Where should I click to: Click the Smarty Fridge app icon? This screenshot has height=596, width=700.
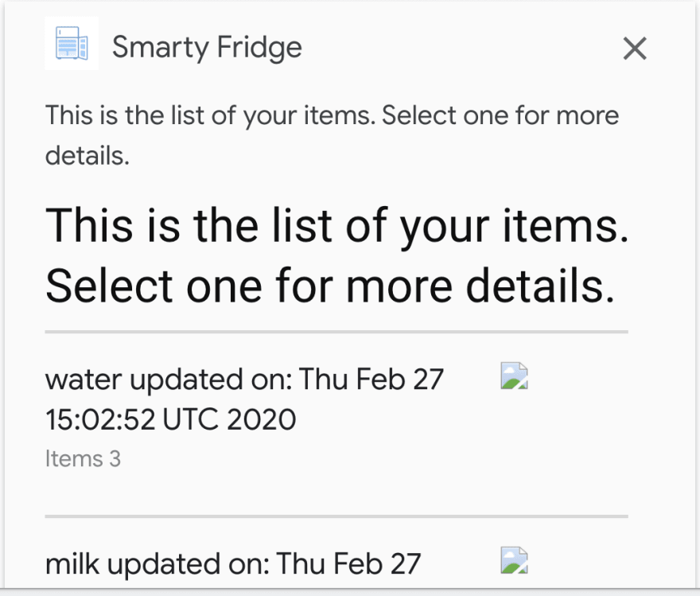click(x=72, y=43)
